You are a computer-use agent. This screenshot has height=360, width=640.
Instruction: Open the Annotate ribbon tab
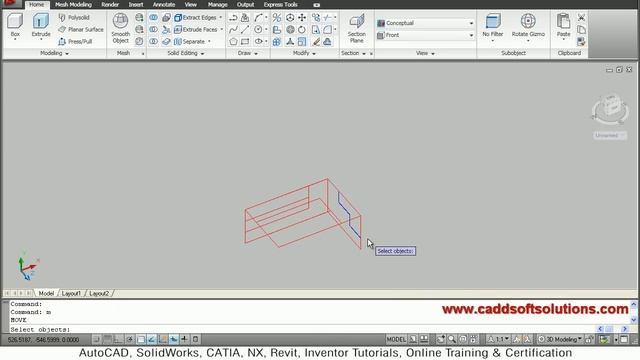coord(164,4)
